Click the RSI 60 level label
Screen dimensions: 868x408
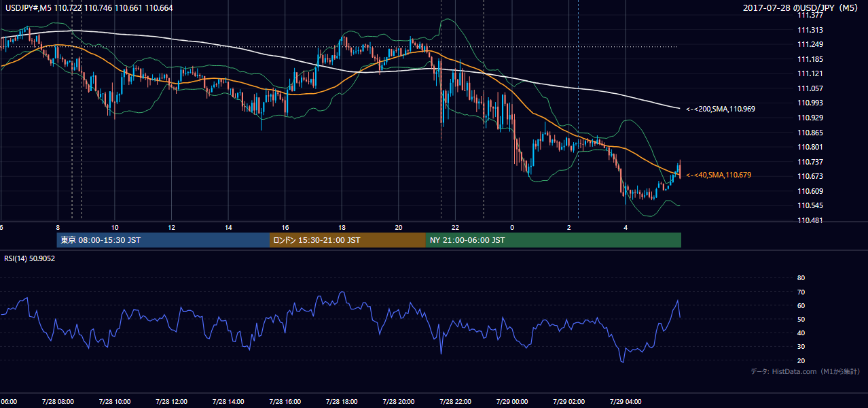click(x=801, y=305)
